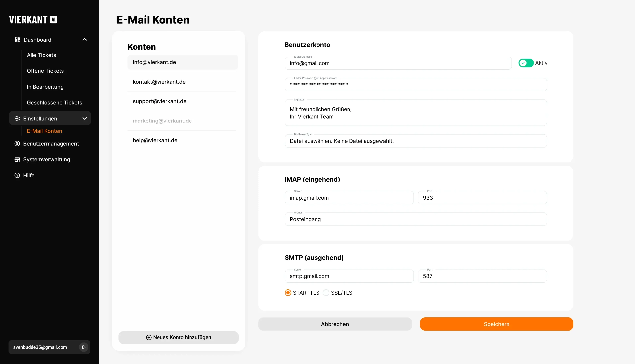Click the logout icon beside user email

[84, 347]
